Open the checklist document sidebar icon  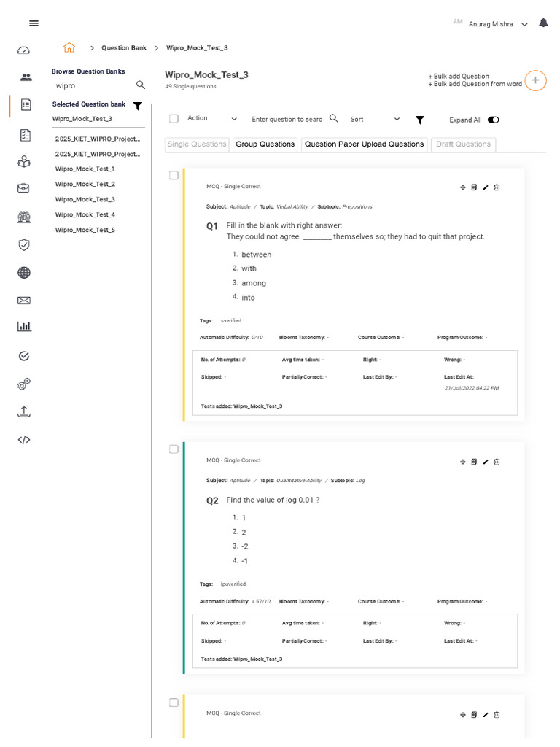tap(26, 135)
